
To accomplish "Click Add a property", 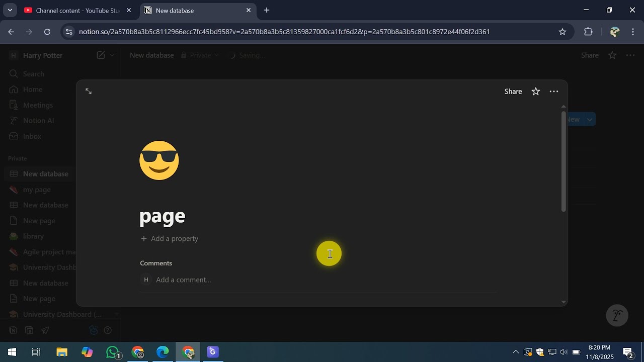I will 170,238.
